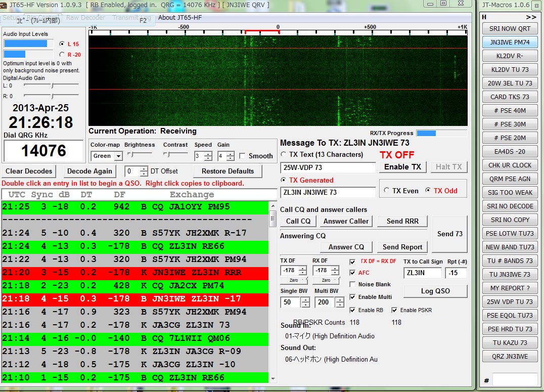Toggle Enable PSKR checkbox
The height and width of the screenshot is (392, 544).
[x=394, y=310]
